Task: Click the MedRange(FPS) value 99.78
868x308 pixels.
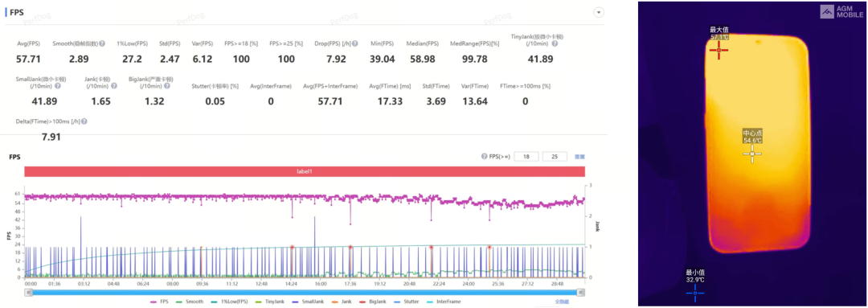Action: (475, 59)
